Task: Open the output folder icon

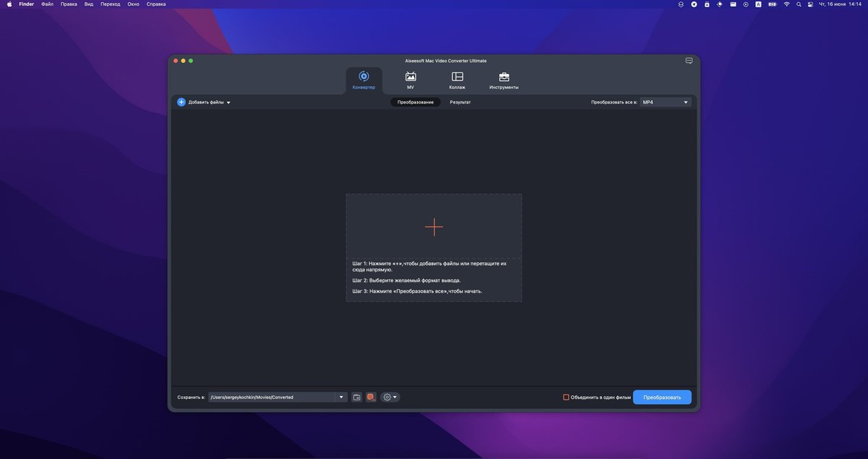Action: (x=356, y=397)
